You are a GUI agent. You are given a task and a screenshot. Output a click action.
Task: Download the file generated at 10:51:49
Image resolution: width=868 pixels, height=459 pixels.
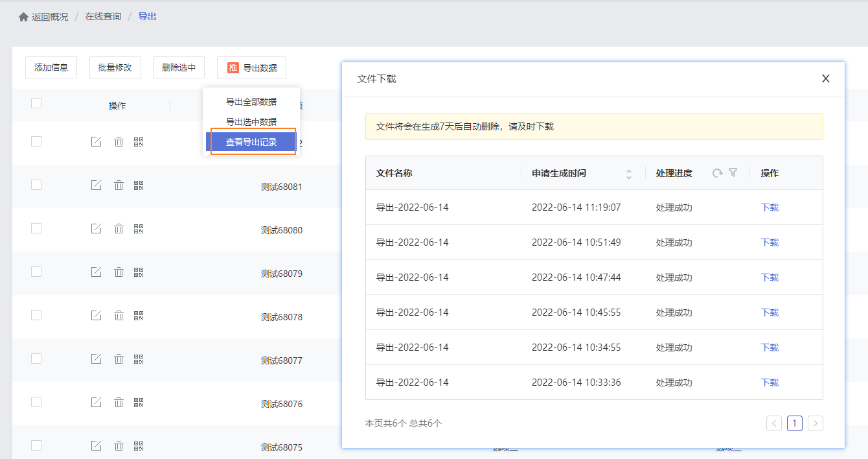[x=770, y=242]
